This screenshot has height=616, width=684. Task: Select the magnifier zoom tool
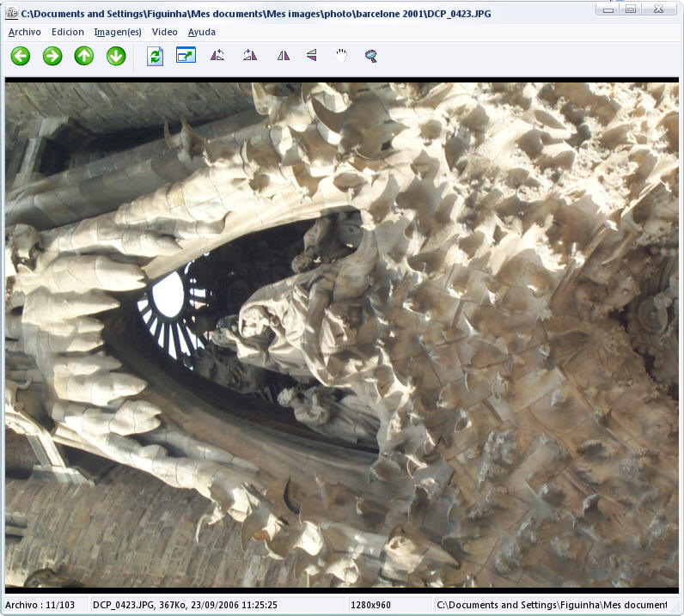click(371, 56)
